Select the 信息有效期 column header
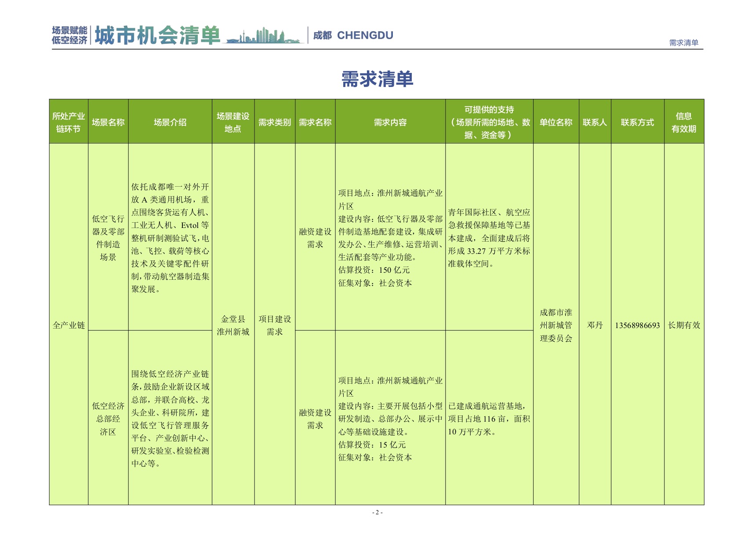 684,122
